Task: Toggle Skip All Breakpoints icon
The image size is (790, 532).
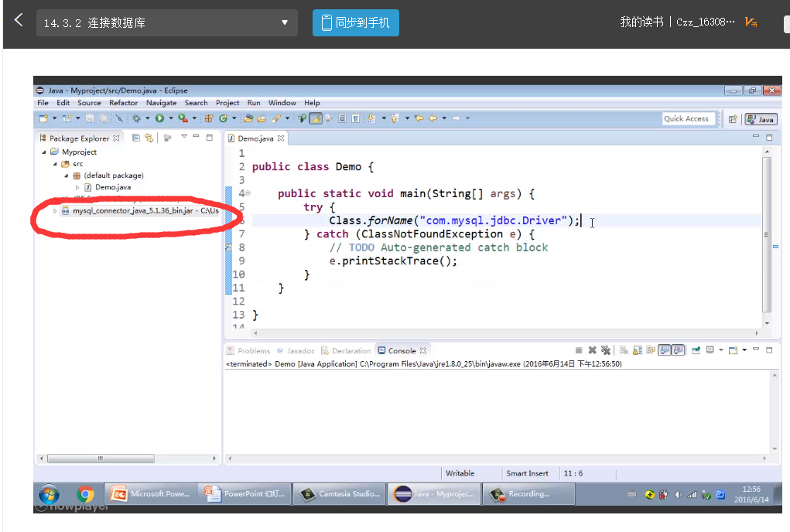Action: tap(119, 119)
